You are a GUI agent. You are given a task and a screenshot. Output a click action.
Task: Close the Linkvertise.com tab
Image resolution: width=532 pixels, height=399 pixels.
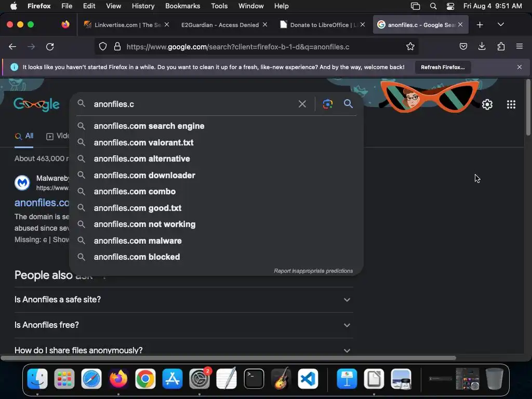tap(167, 24)
